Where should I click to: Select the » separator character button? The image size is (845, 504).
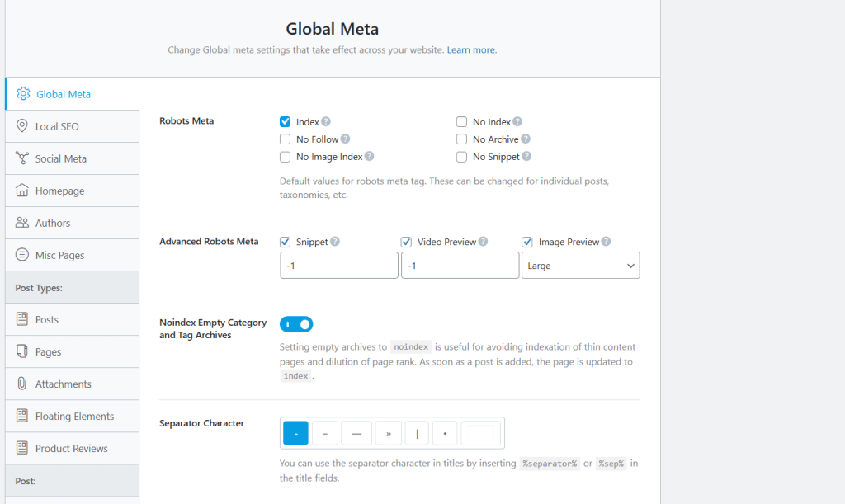[388, 433]
